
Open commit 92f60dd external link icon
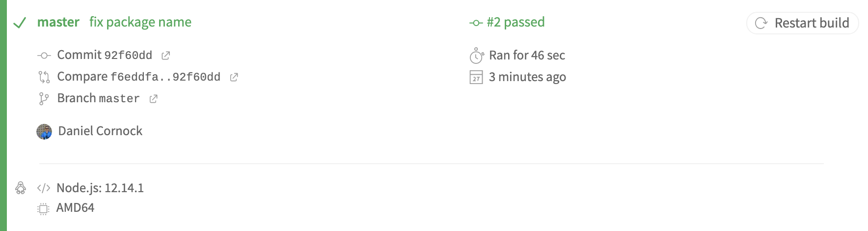[x=166, y=56]
